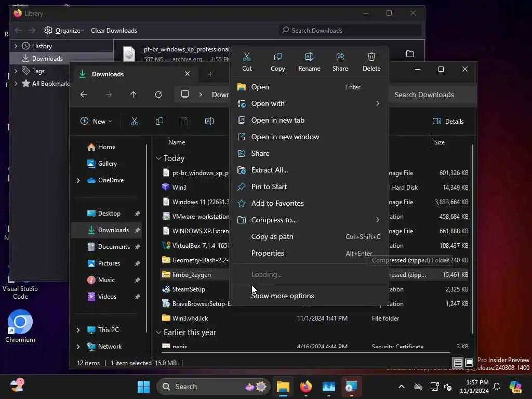This screenshot has height=399, width=532.
Task: Expand History in Library sidebar
Action: point(16,46)
